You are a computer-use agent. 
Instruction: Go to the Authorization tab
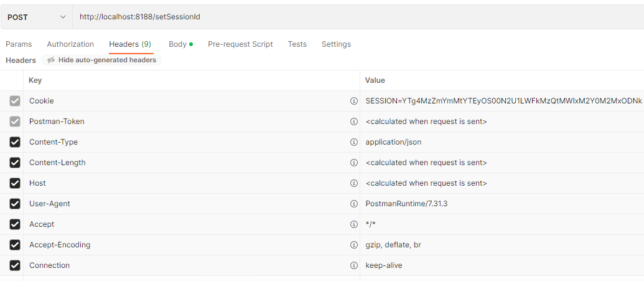(x=70, y=44)
